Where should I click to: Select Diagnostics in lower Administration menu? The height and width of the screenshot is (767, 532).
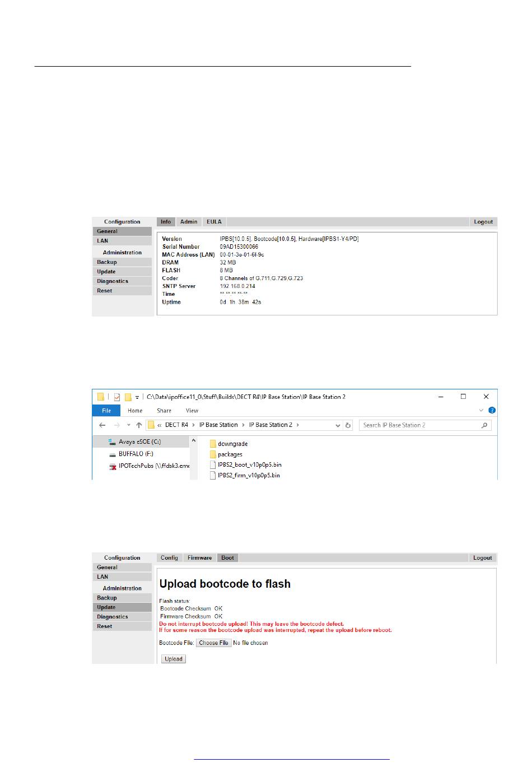point(122,617)
